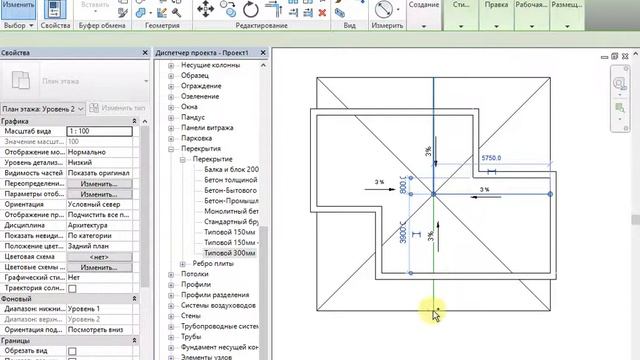Screen dimensions: 640x360
Task: Open the Правка ribbon panel
Action: [496, 15]
